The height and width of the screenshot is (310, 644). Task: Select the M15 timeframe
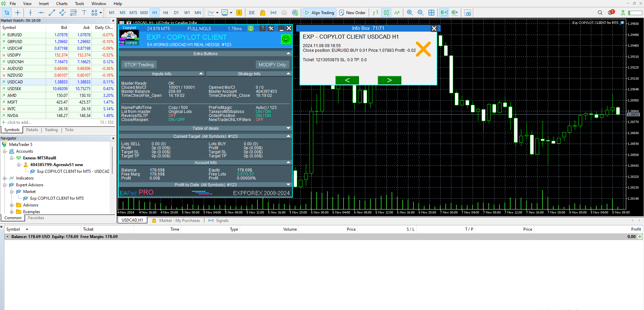[x=133, y=13]
